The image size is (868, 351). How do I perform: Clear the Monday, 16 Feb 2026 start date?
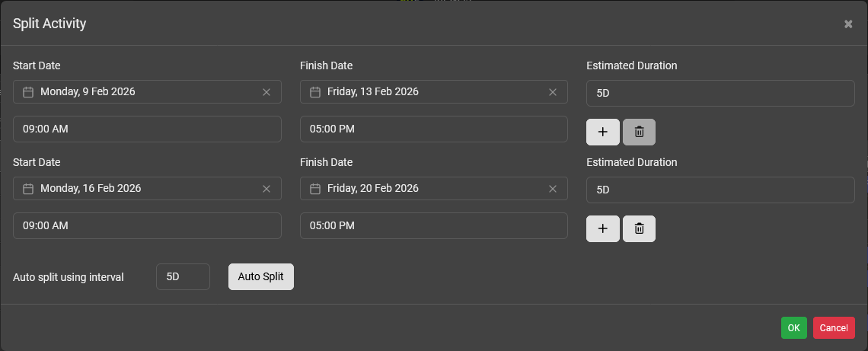[x=266, y=189]
